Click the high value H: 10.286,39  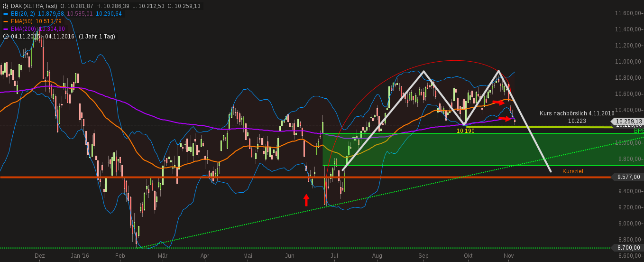pos(114,6)
